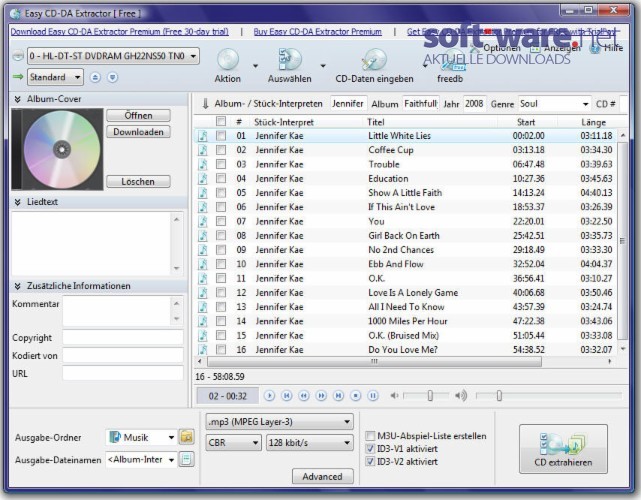Open the Aktion dropdown arrow
The height and width of the screenshot is (500, 641).
point(256,66)
